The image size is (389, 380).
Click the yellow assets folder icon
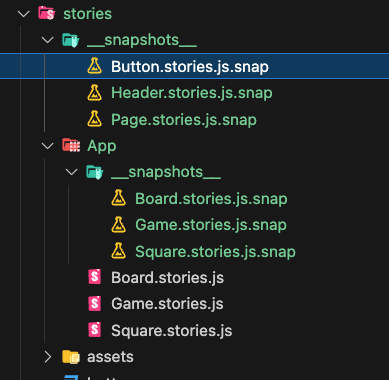[71, 357]
